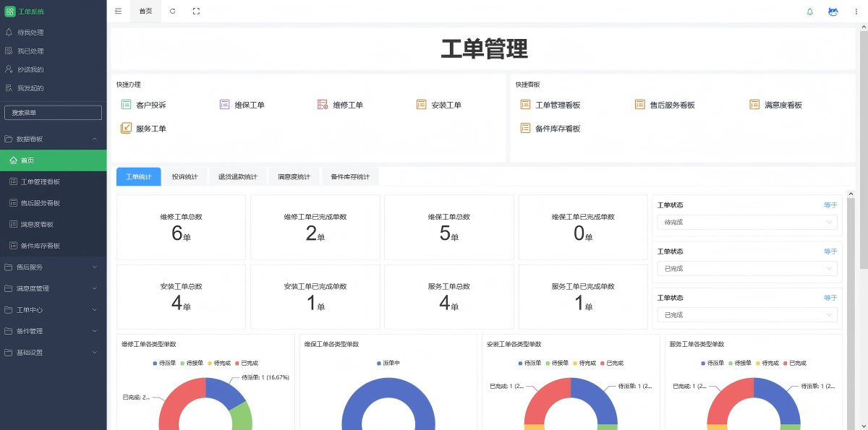Switch to the 投诉统计 tab

(x=185, y=176)
